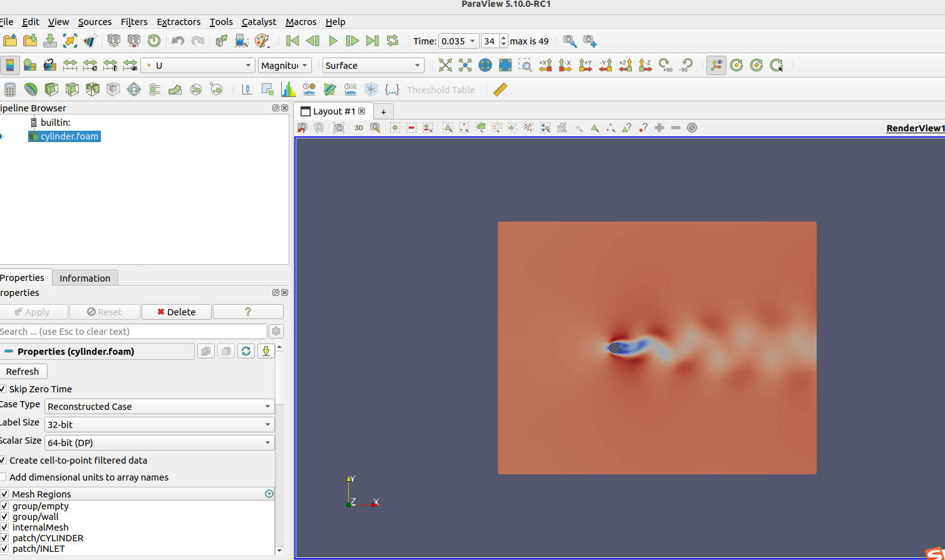The height and width of the screenshot is (560, 945).
Task: Apply the Stream Tracer filter
Action: (155, 89)
